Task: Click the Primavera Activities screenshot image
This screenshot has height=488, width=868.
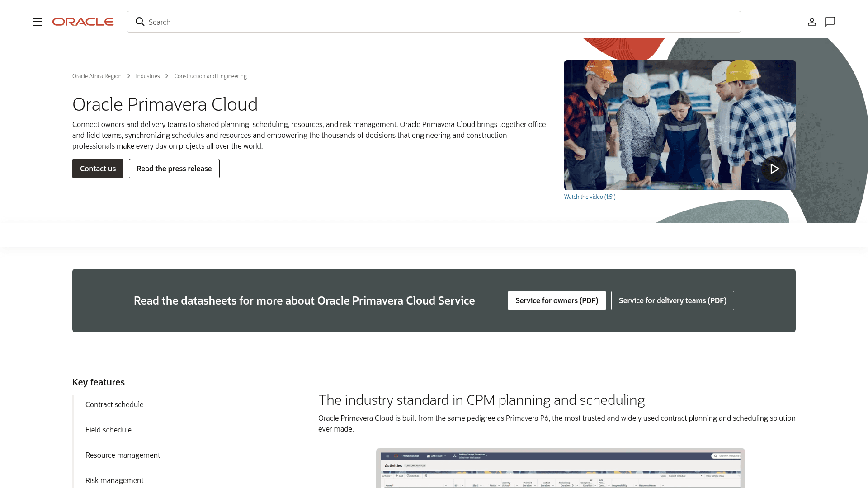Action: click(x=561, y=468)
